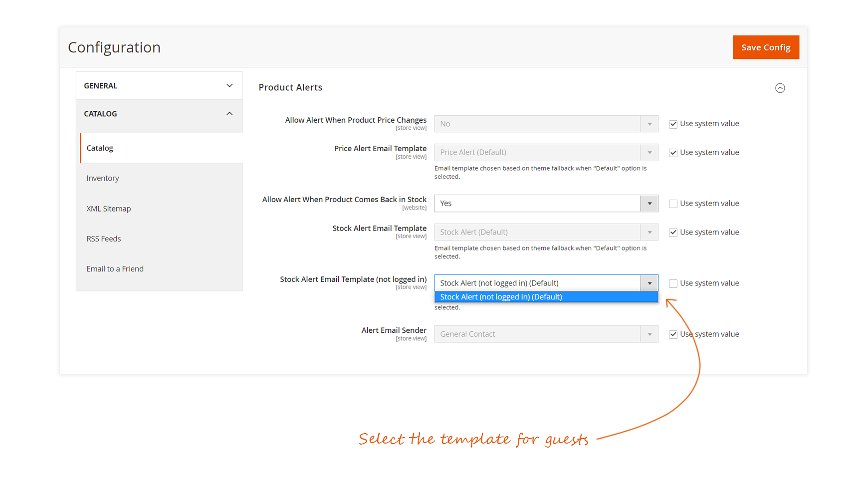The width and height of the screenshot is (868, 499).
Task: Collapse the Product Alerts section icon
Action: tap(780, 88)
